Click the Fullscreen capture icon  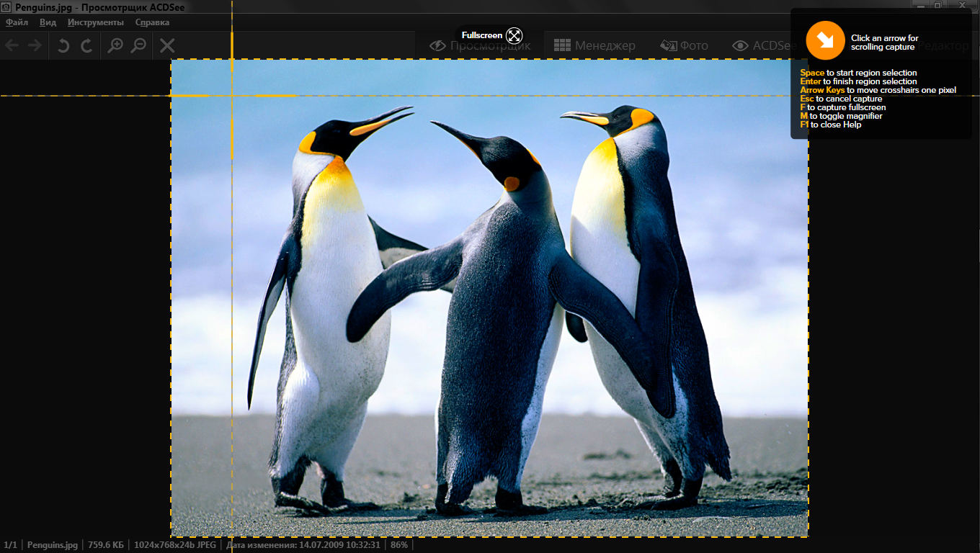514,35
